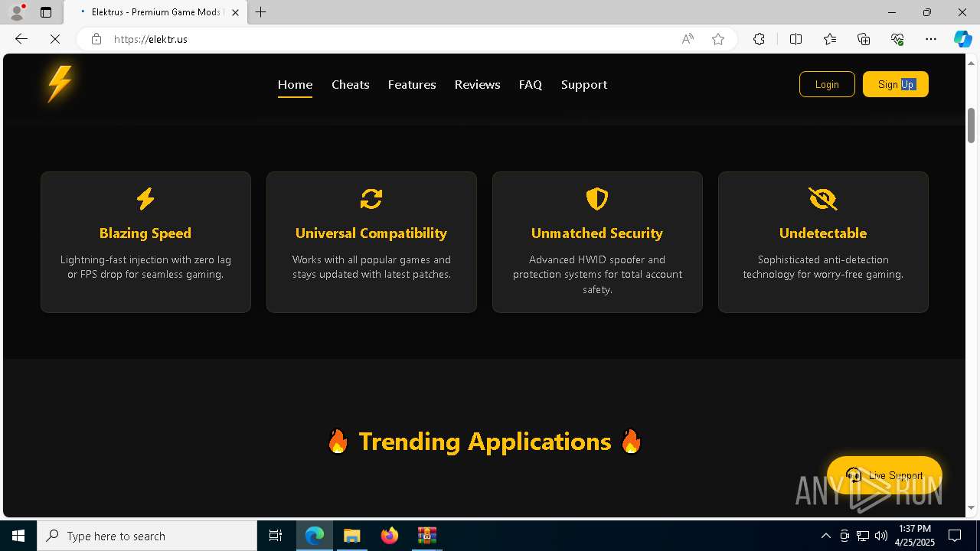Open Settings and more ellipsis menu
The width and height of the screenshot is (980, 551).
931,39
